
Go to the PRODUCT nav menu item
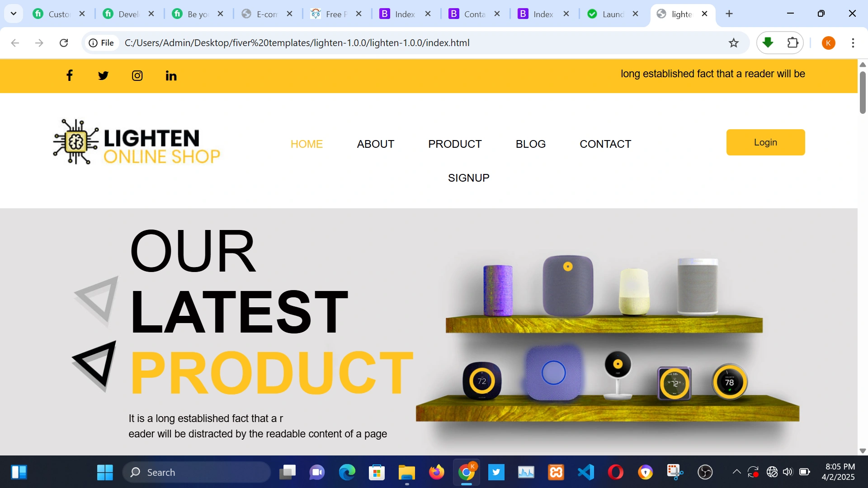point(455,144)
